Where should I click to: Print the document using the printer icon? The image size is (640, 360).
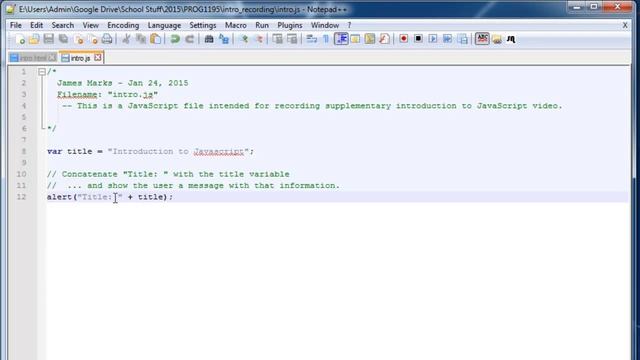(x=107, y=39)
